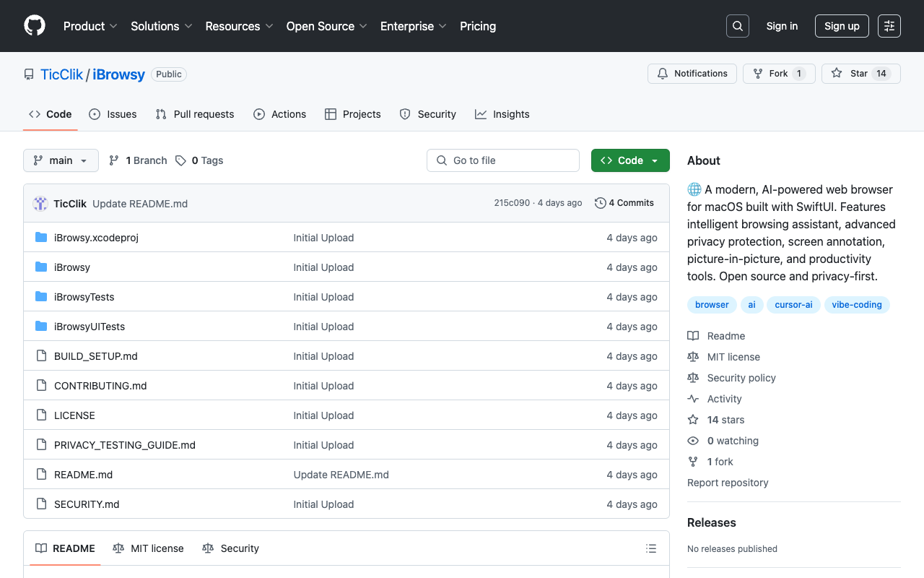Expand the green Code dropdown
Image resolution: width=924 pixels, height=578 pixels.
coord(629,160)
